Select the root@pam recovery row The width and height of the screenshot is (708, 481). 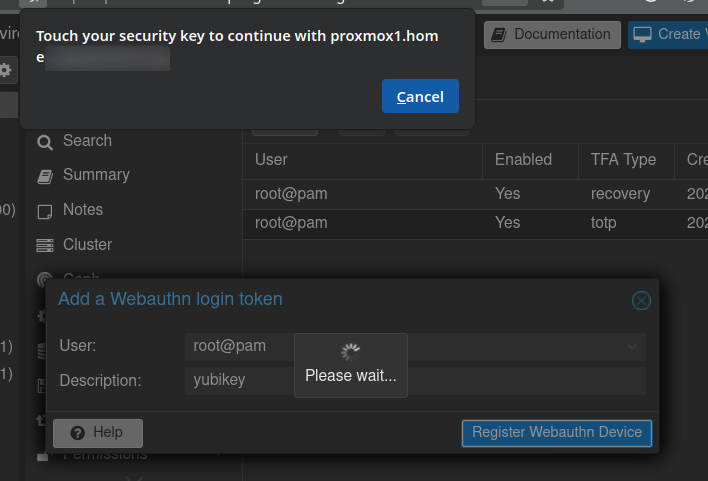(475, 194)
